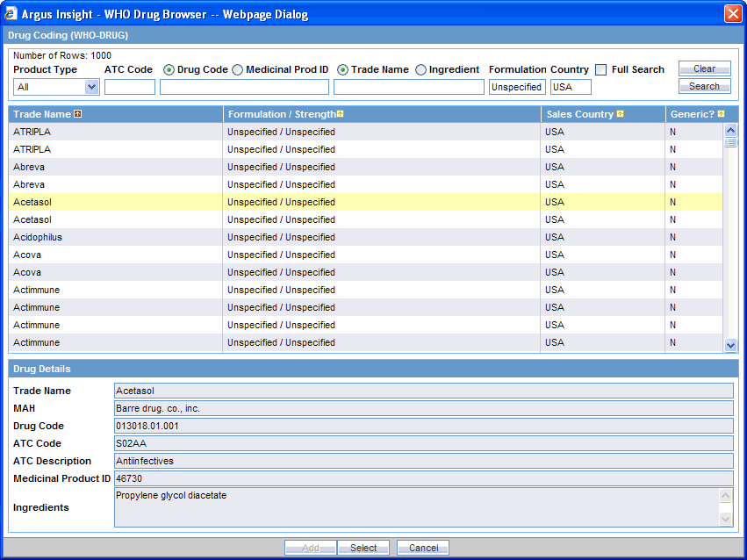This screenshot has height=560, width=747.
Task: Sort by Trade Name column icon
Action: (x=77, y=114)
